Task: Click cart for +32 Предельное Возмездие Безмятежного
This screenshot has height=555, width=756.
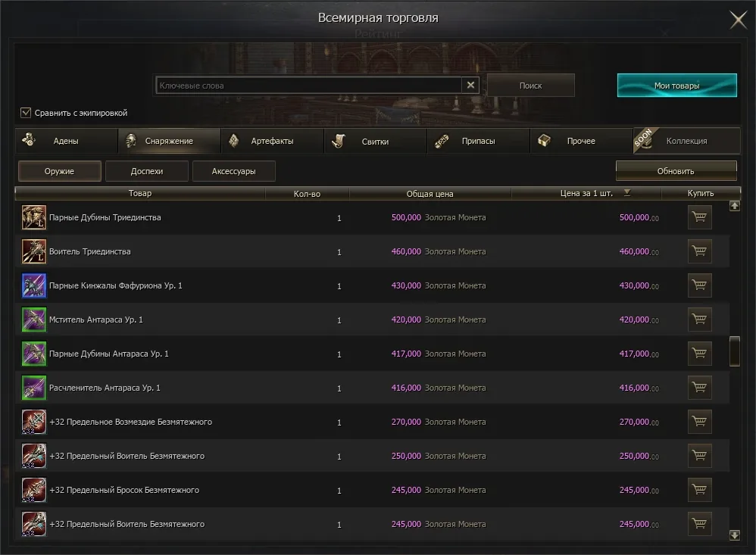Action: click(699, 422)
